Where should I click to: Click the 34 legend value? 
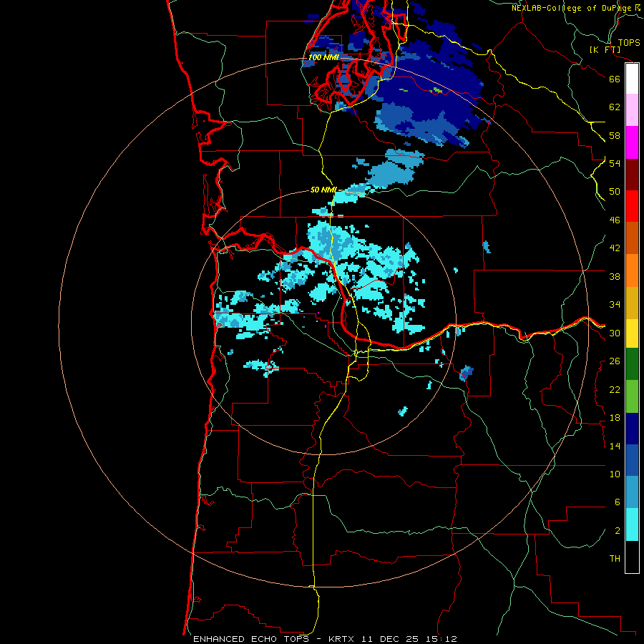pos(615,305)
